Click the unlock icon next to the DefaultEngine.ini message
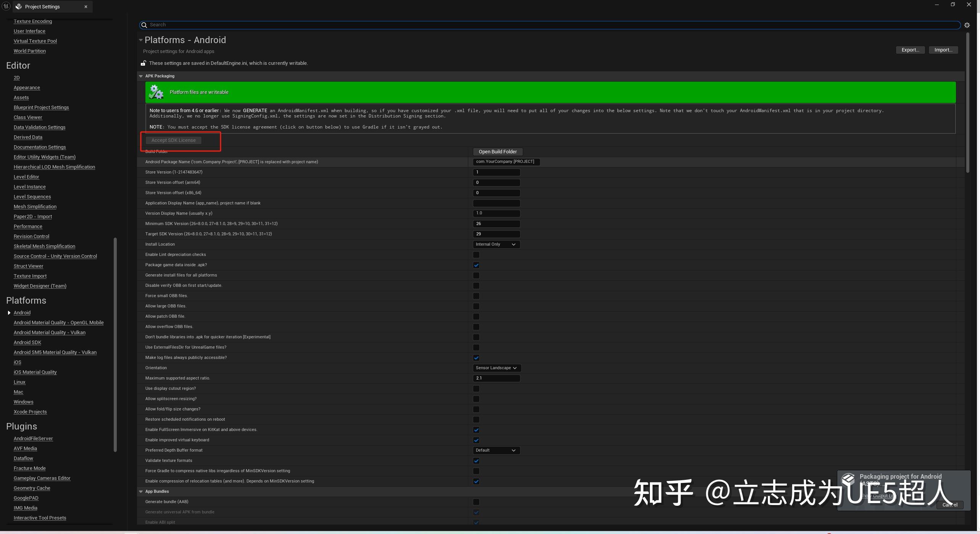The image size is (980, 534). [143, 63]
